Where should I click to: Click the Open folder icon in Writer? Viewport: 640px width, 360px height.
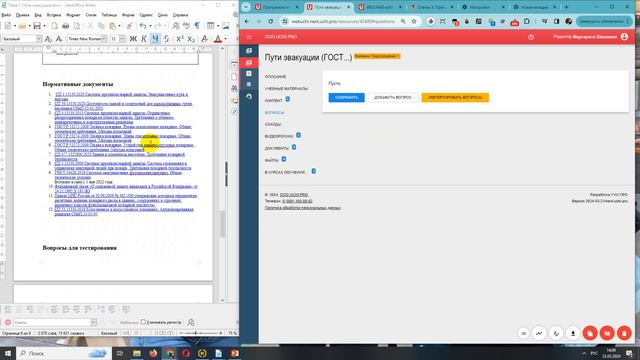pyautogui.click(x=22, y=26)
